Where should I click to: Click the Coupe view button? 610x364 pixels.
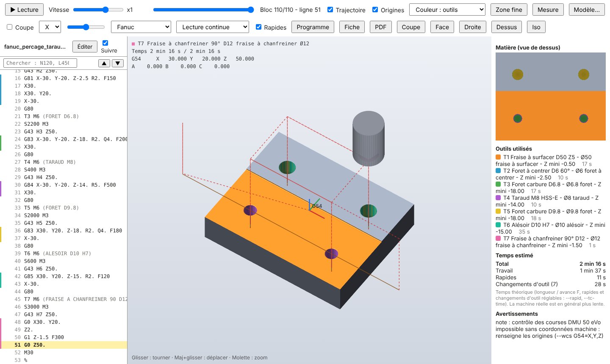point(411,27)
